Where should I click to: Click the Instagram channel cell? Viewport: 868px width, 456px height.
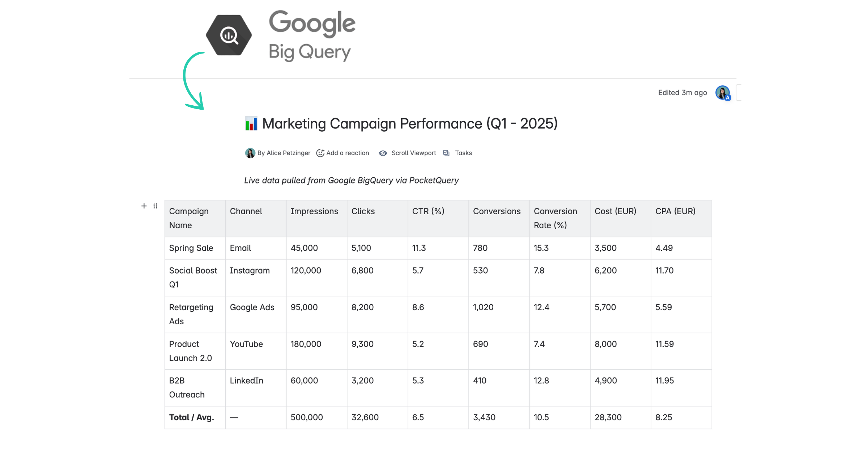[x=256, y=278]
